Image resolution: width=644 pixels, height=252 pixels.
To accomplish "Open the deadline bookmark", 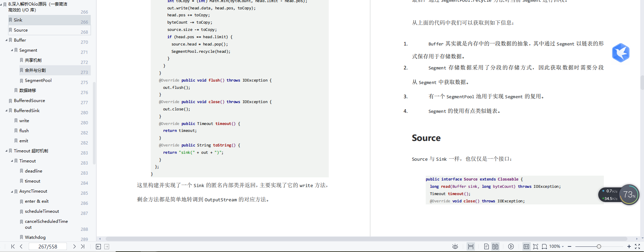I will coord(34,171).
